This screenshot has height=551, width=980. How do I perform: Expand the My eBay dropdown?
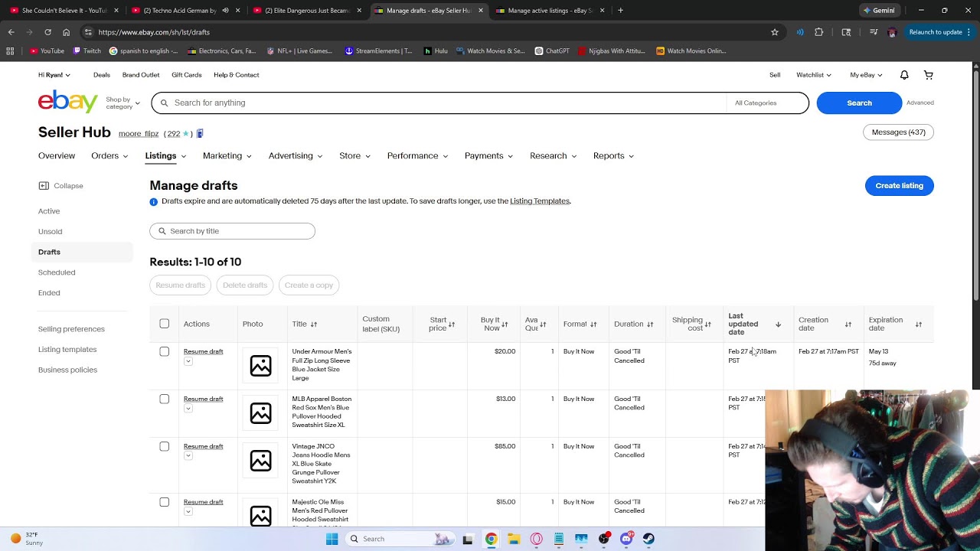(x=866, y=75)
